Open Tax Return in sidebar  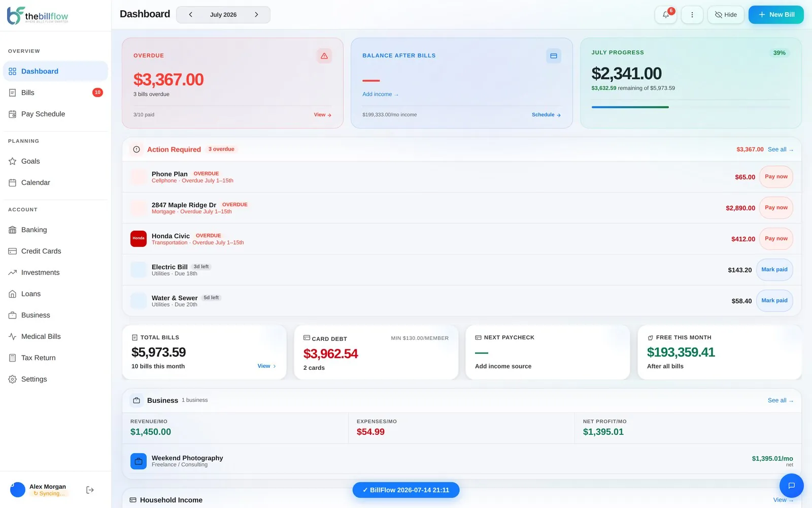coord(55,358)
